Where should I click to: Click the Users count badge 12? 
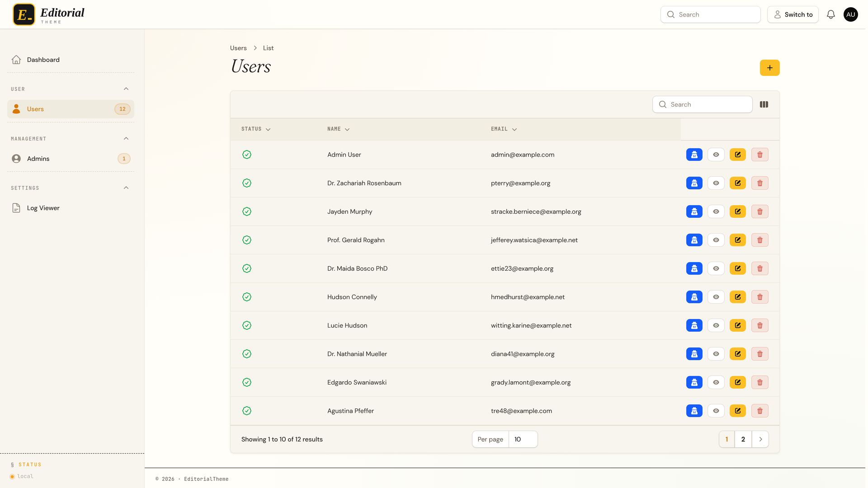[122, 109]
